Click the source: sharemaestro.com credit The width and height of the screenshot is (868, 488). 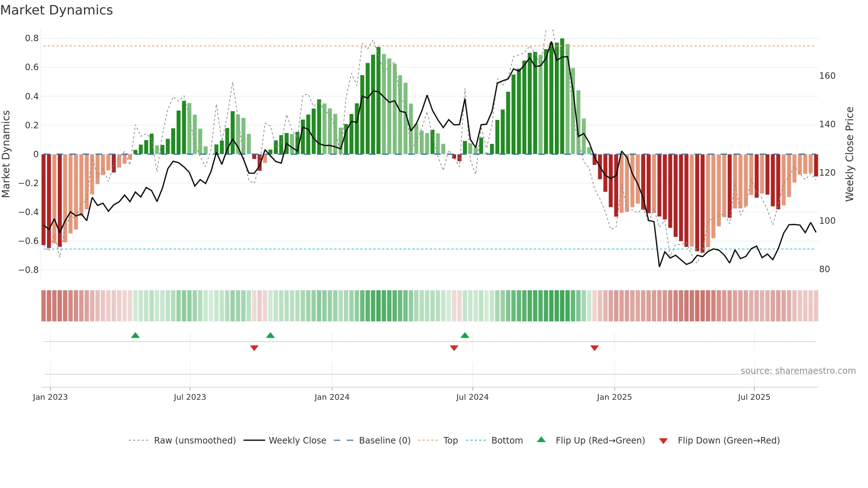coord(798,371)
